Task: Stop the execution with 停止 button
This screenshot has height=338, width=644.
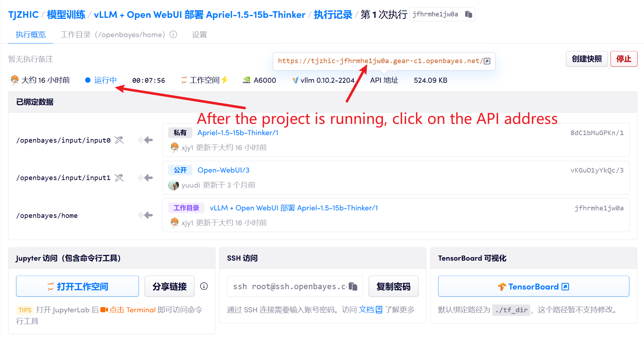Action: pyautogui.click(x=624, y=59)
